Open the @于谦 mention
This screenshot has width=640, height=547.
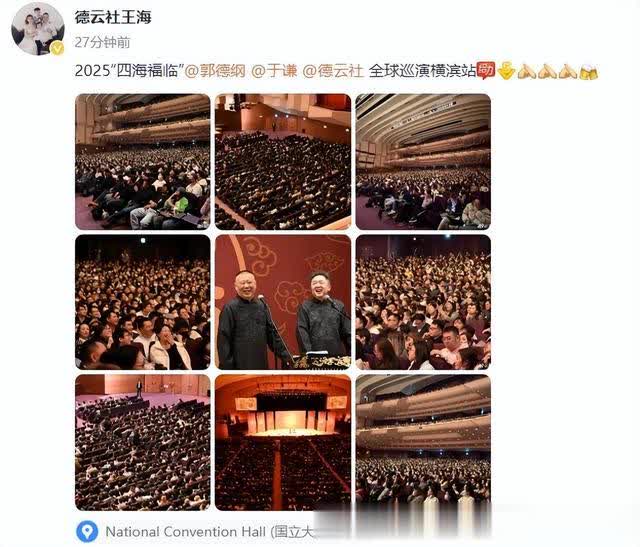tap(274, 71)
